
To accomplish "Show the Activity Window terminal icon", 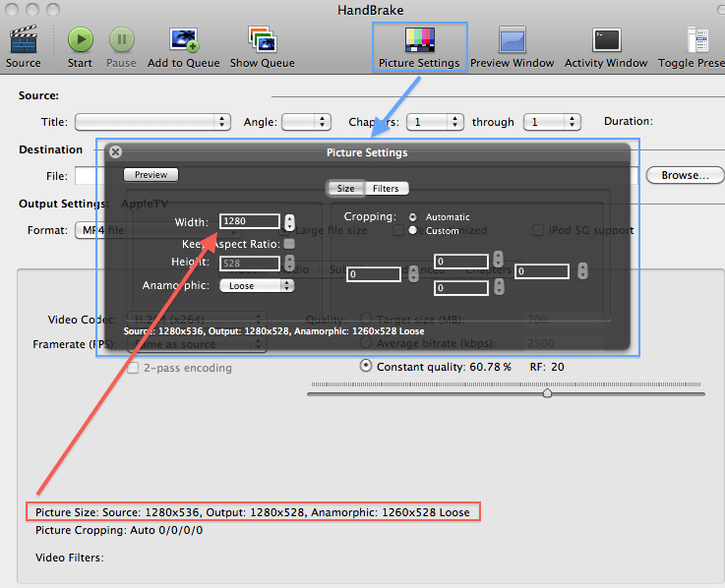I will tap(606, 39).
